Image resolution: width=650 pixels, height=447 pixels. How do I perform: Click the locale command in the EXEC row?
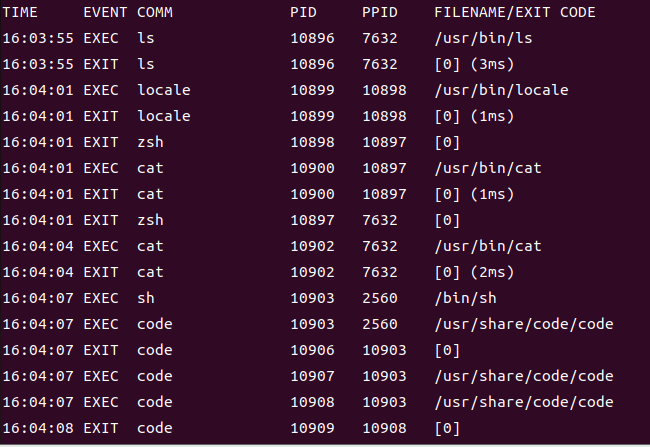164,90
